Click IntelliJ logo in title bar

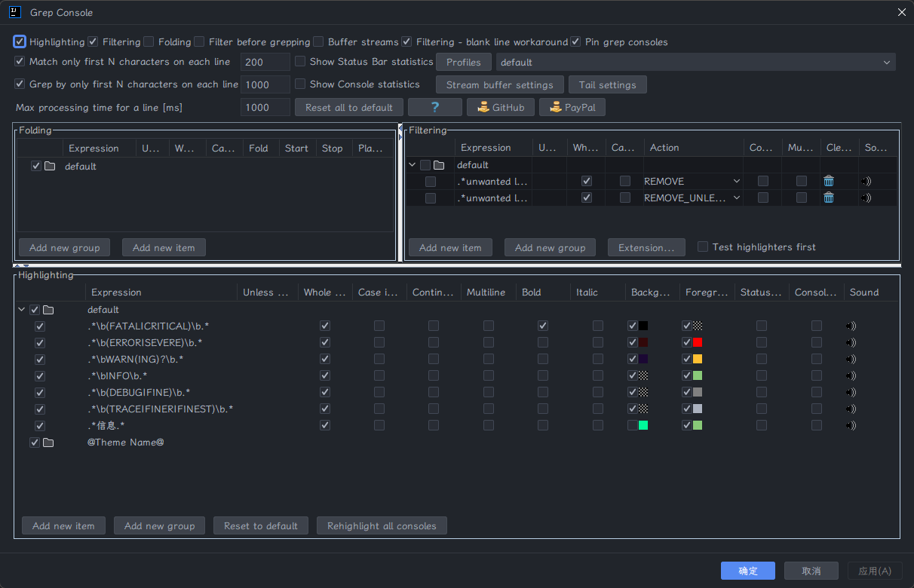[15, 12]
